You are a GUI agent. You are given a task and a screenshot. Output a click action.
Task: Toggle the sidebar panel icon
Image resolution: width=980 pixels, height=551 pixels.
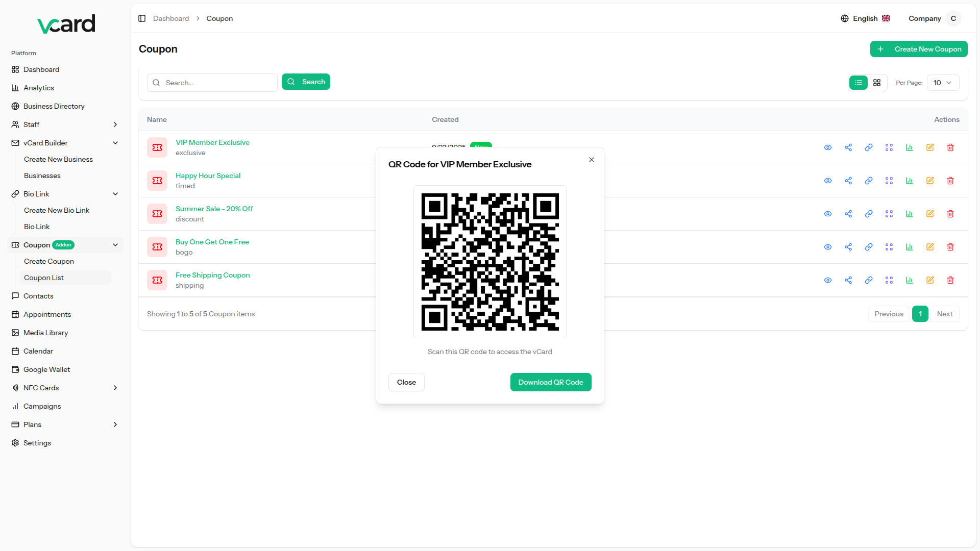pos(142,18)
